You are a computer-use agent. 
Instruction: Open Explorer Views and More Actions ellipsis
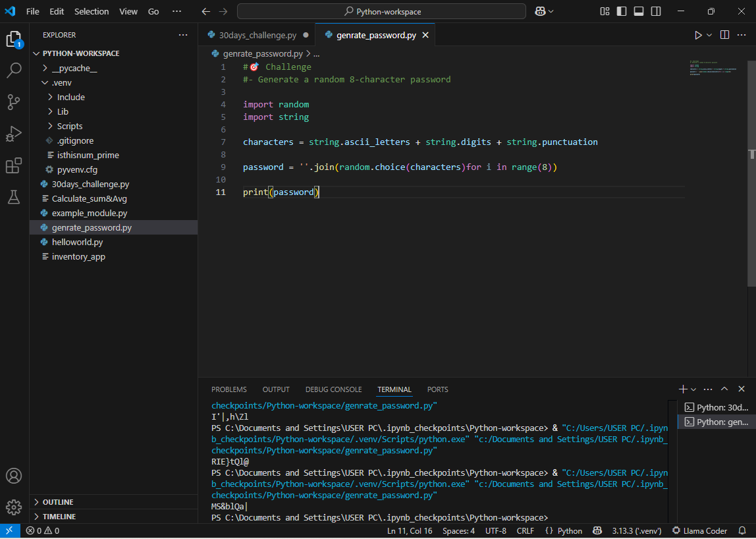[183, 35]
